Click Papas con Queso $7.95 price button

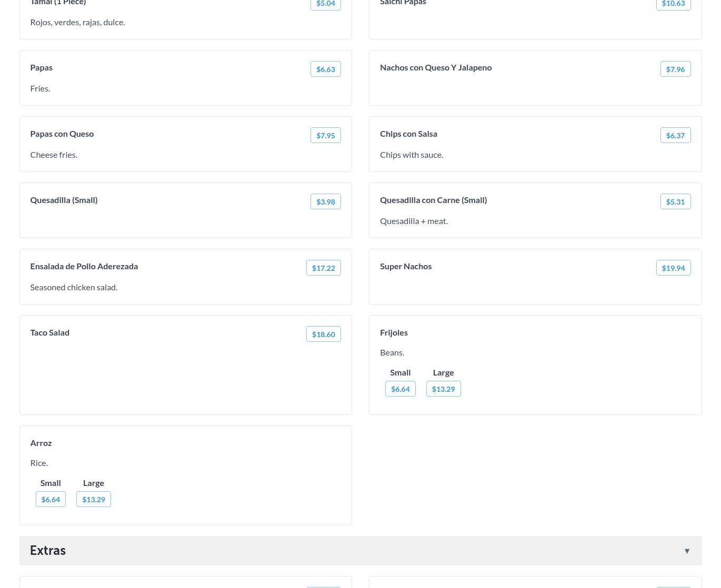point(325,135)
